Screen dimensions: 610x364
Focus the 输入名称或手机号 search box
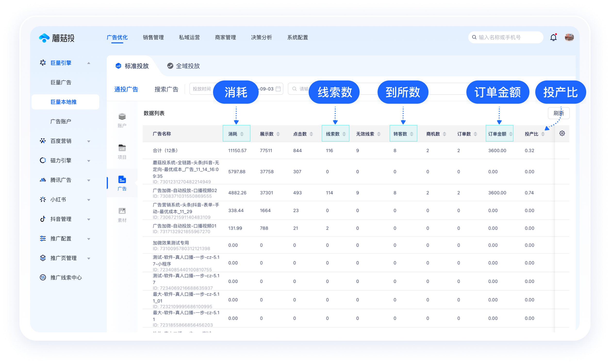(x=505, y=37)
